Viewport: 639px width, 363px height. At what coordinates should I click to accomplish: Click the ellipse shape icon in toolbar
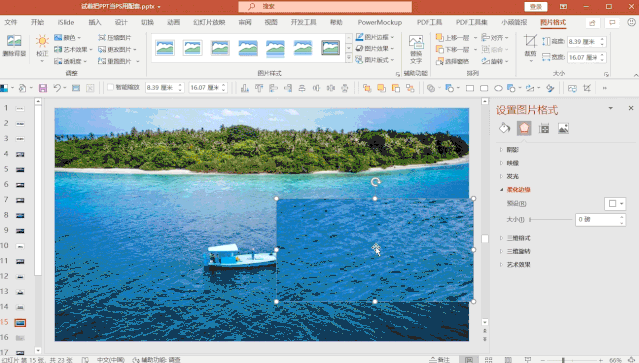pos(498,88)
